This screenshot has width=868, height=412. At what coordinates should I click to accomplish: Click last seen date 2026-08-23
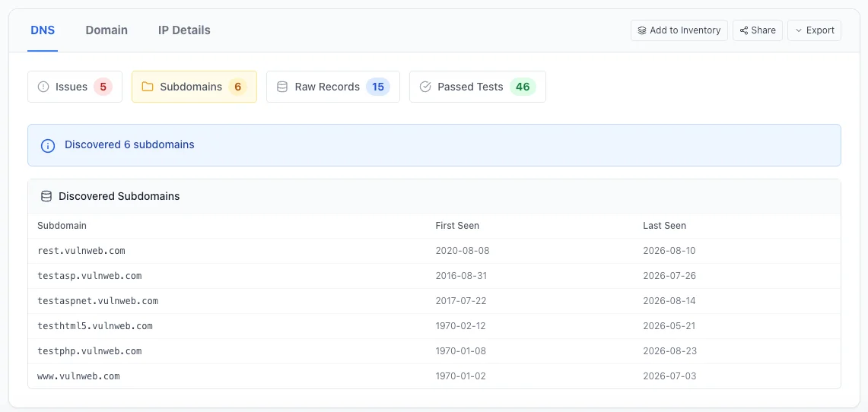669,350
